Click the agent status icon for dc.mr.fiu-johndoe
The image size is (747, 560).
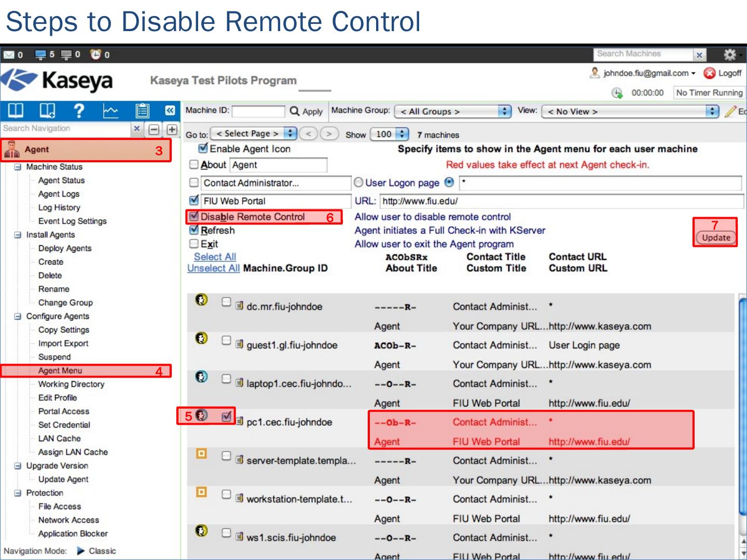click(201, 300)
